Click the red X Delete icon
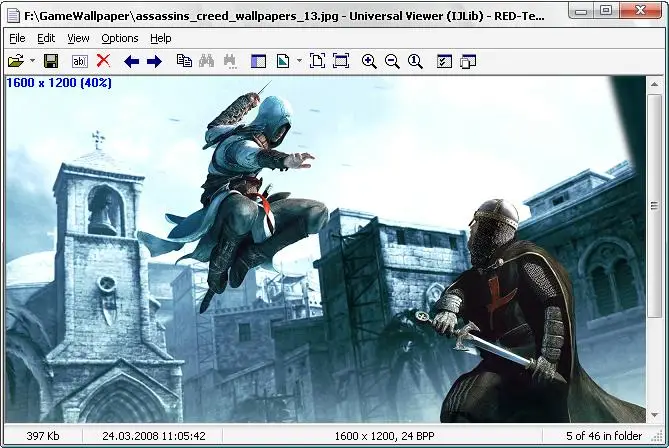 103,61
